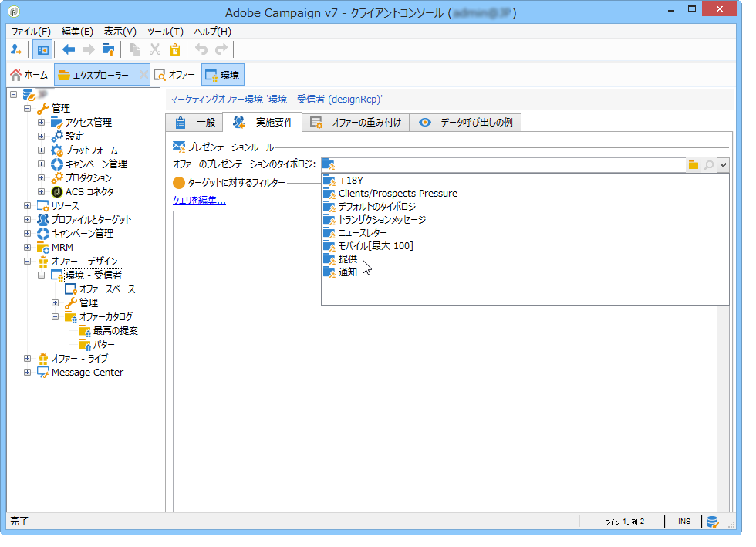Image resolution: width=756 pixels, height=547 pixels.
Task: Expand the プロファイルとターゲット node
Action: [x=28, y=219]
